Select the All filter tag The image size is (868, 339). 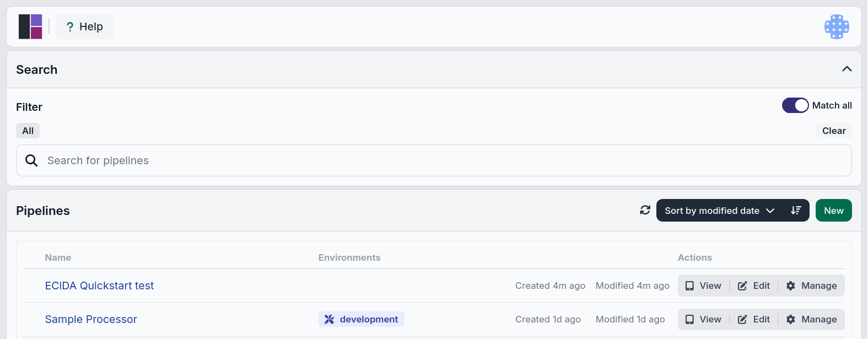pos(28,131)
